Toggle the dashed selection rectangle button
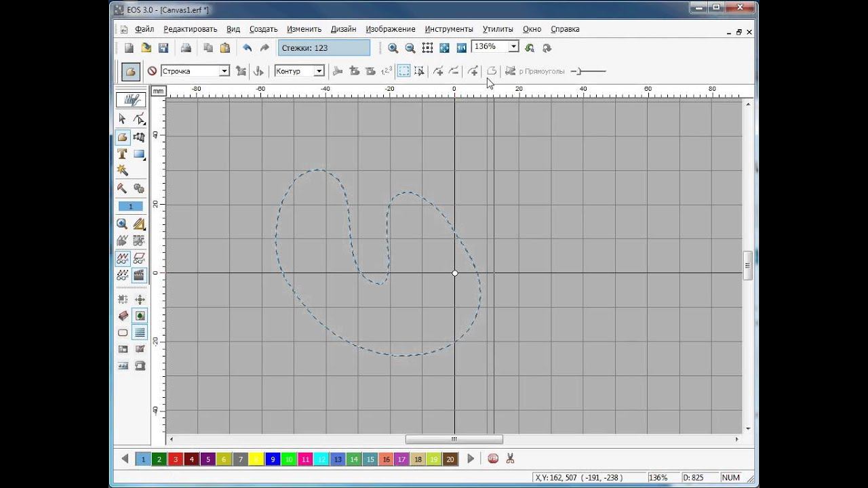This screenshot has height=488, width=868. pos(403,71)
